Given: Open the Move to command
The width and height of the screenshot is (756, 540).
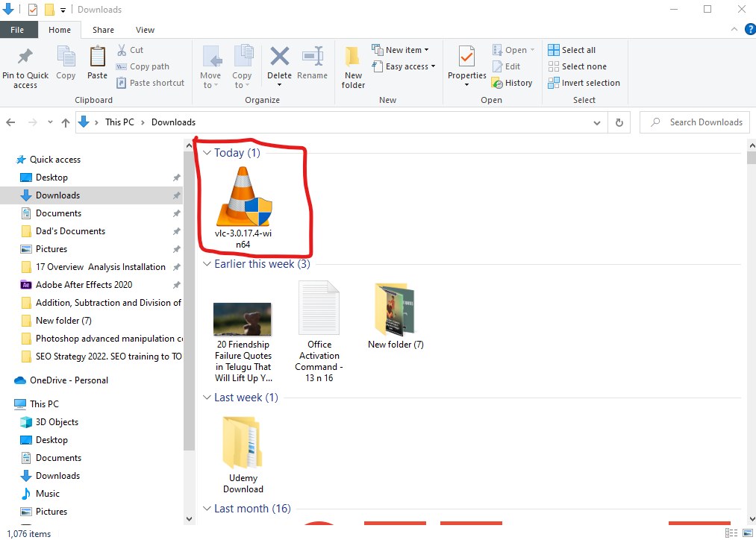Looking at the screenshot, I should click(x=210, y=67).
